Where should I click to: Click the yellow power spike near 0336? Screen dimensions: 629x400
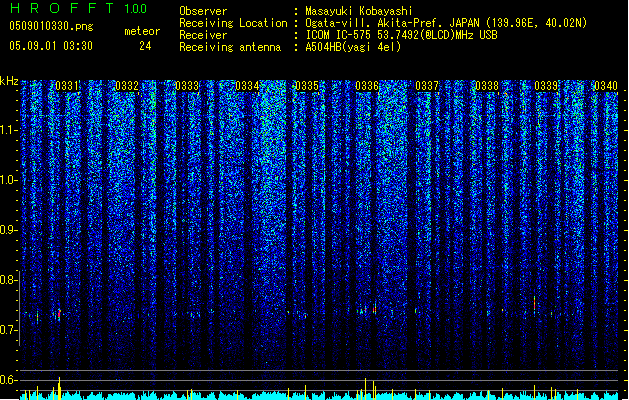point(365,388)
